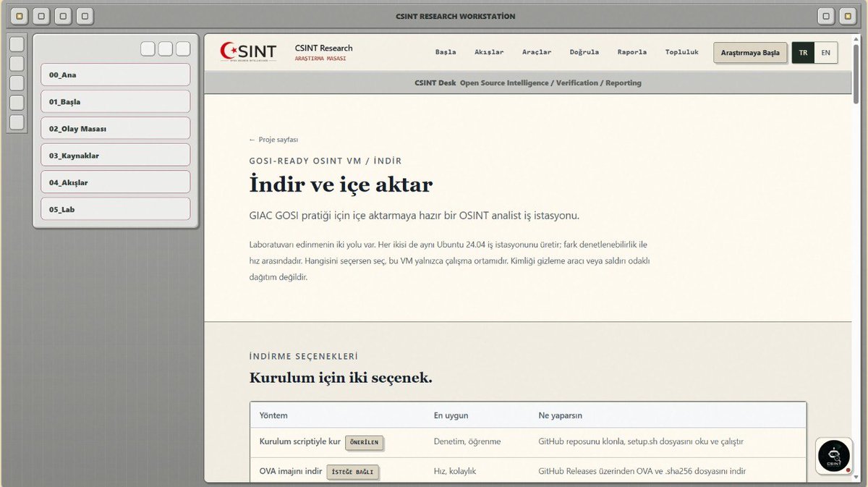The height and width of the screenshot is (487, 868).
Task: Click the topmost blank button in the left vertical strip
Action: tap(17, 44)
